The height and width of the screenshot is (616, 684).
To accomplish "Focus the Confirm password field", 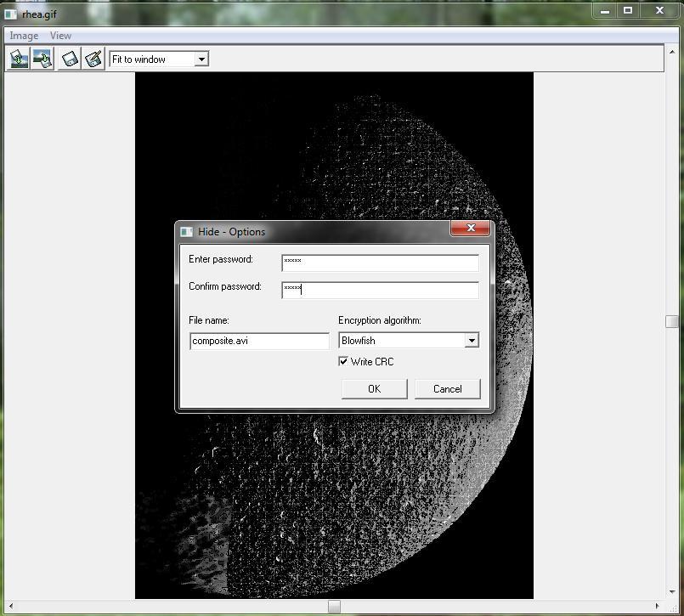I will click(381, 290).
